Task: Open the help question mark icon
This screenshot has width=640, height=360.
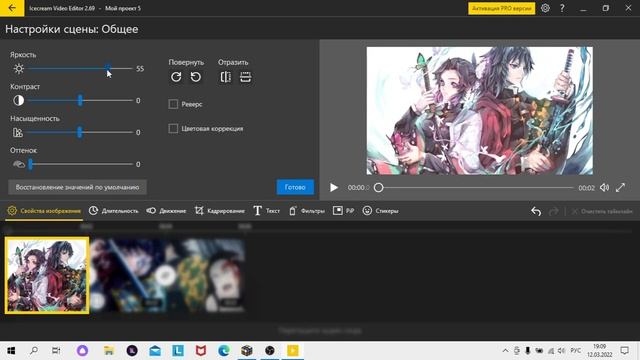Action: tap(562, 8)
